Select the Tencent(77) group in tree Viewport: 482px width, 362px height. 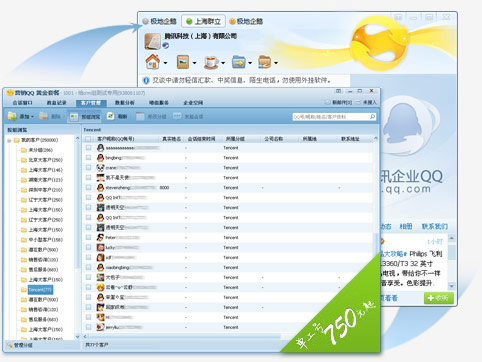tap(40, 290)
